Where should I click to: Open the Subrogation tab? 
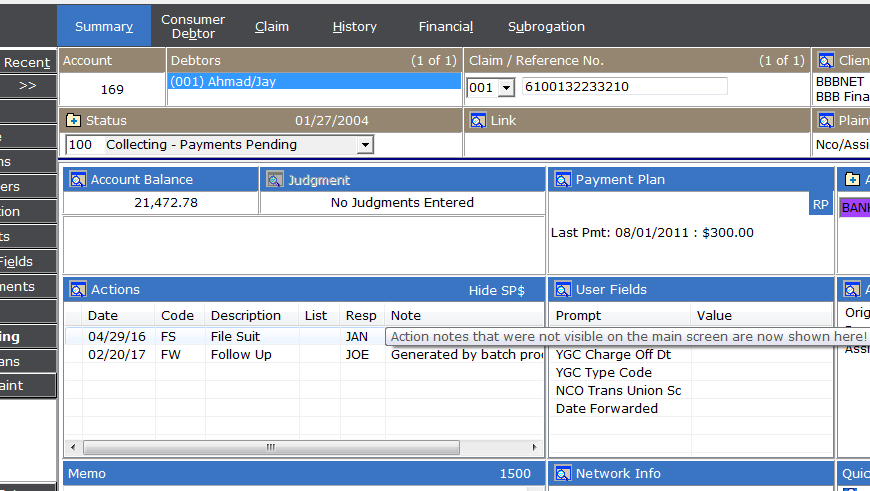point(546,27)
